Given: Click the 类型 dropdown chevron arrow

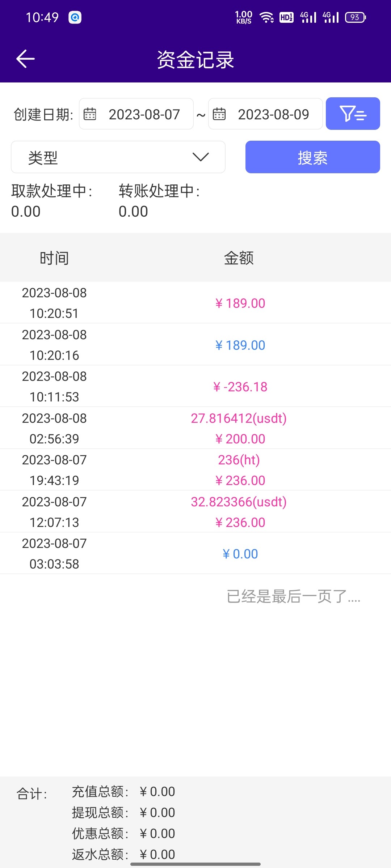Looking at the screenshot, I should pyautogui.click(x=201, y=157).
